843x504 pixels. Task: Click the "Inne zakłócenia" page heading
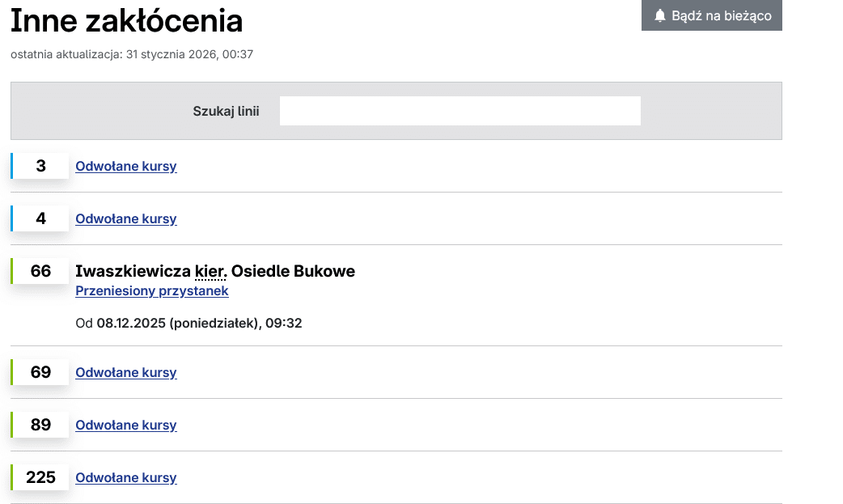[x=127, y=21]
